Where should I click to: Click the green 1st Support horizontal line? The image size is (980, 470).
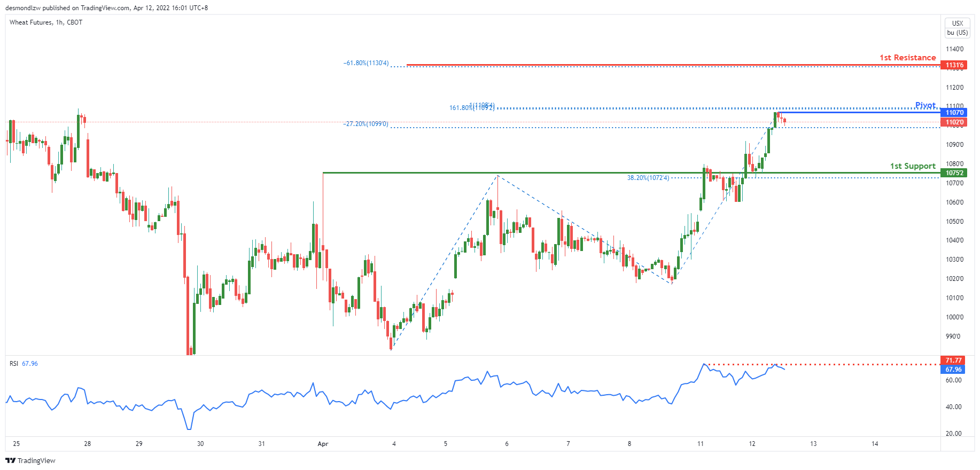(632, 173)
